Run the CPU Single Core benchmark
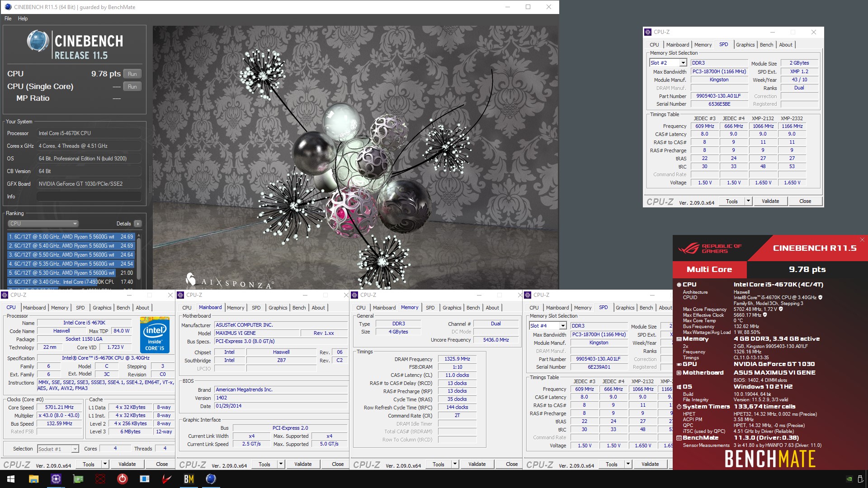This screenshot has width=868, height=488. tap(132, 87)
